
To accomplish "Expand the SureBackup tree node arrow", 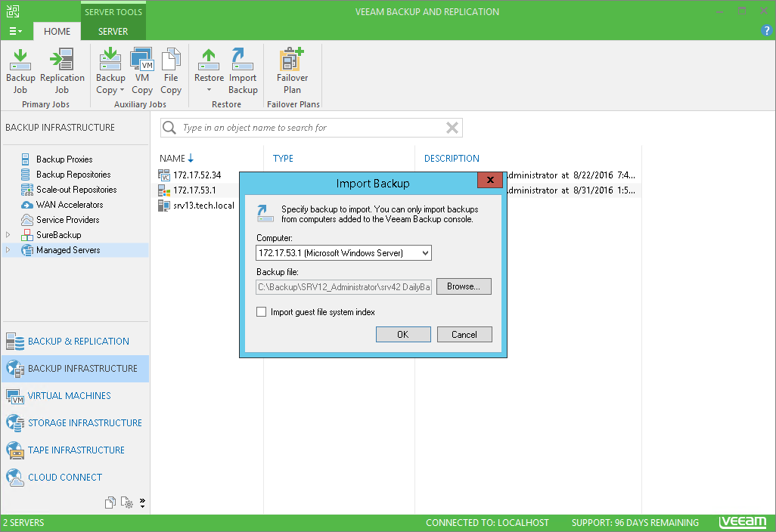I will click(x=8, y=235).
